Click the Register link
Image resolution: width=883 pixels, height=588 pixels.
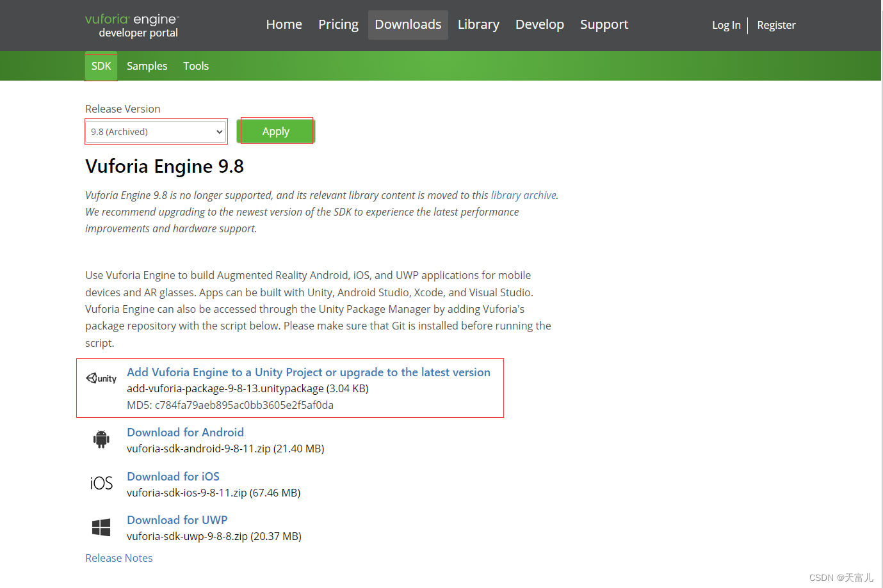point(776,25)
